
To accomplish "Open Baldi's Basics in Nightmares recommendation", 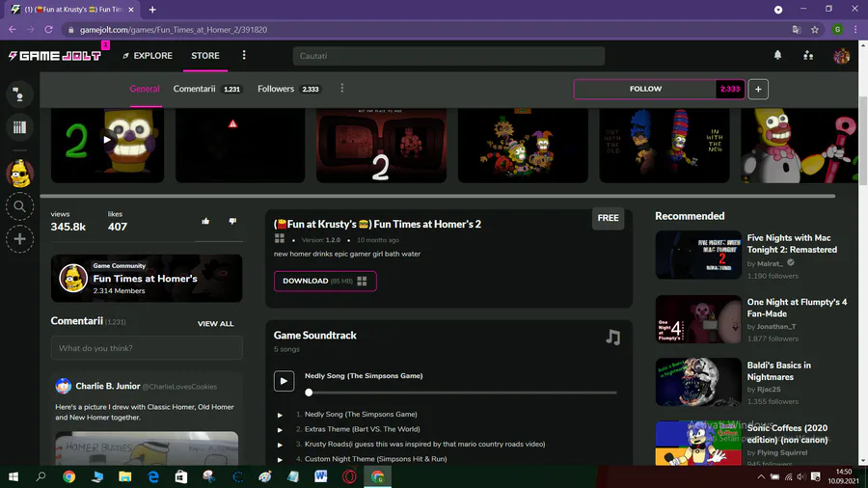I will pyautogui.click(x=779, y=371).
